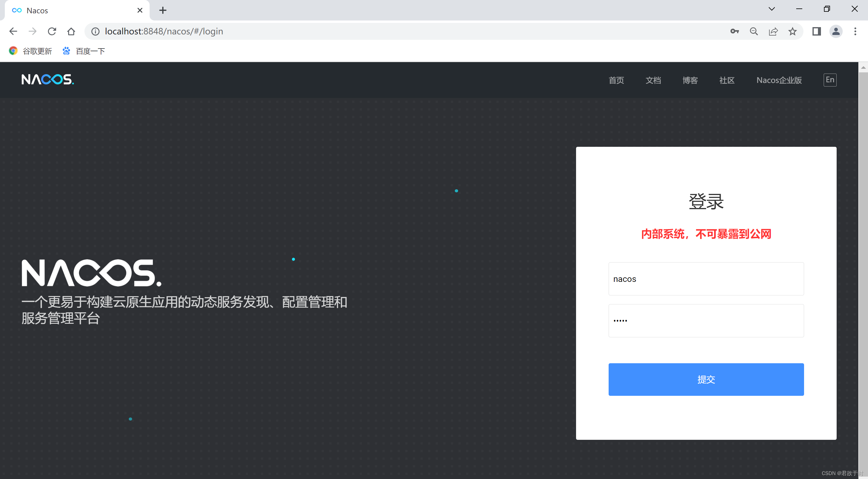The image size is (868, 479).
Task: Click the zoom magnifier icon in address bar
Action: (x=754, y=31)
